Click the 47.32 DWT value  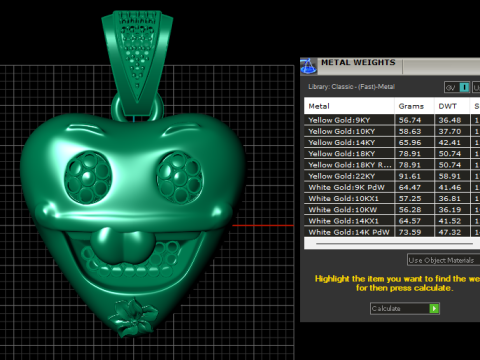(450, 232)
